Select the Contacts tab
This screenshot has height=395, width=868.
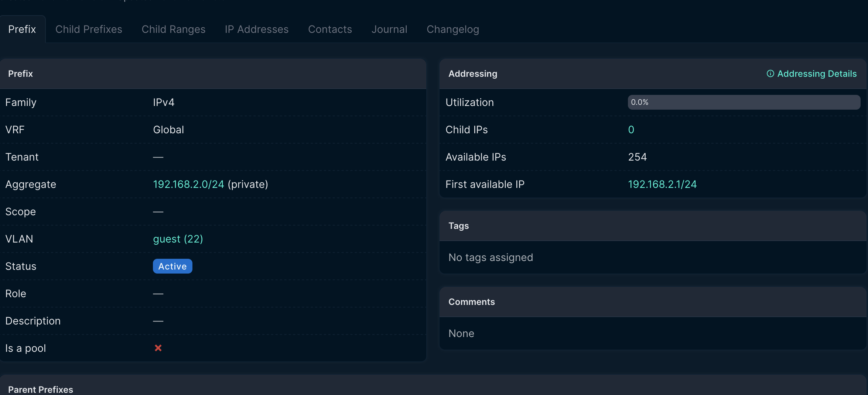[x=330, y=30]
